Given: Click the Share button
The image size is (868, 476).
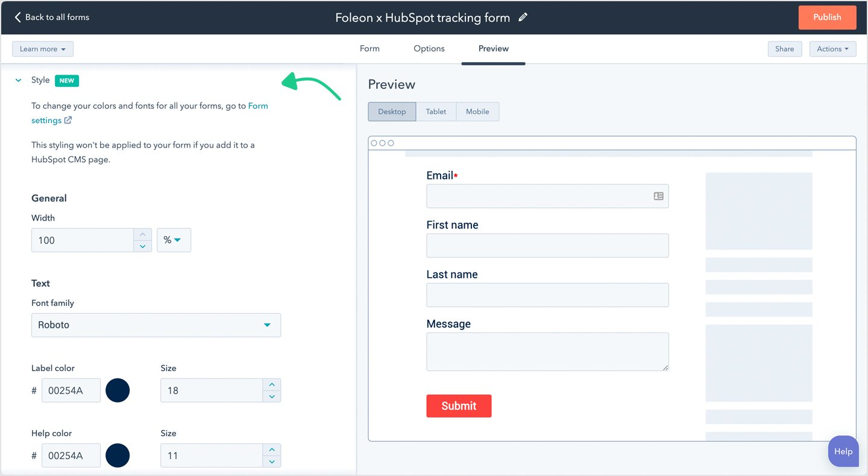Looking at the screenshot, I should [x=784, y=49].
